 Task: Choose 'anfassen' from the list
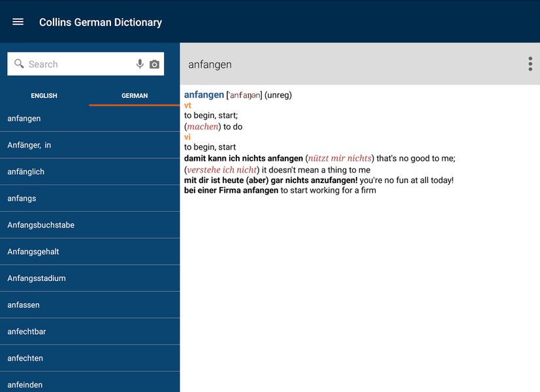(90, 305)
